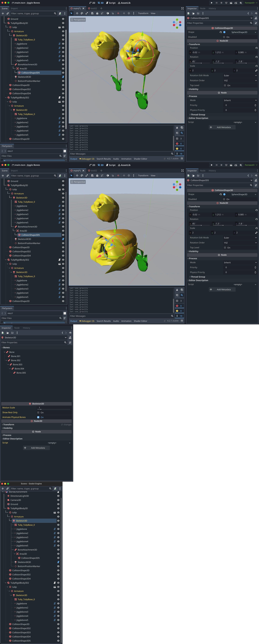Viewport: 259px width, 644px height.
Task: Expand bottom panel icon in upper editor
Action: coord(182,159)
